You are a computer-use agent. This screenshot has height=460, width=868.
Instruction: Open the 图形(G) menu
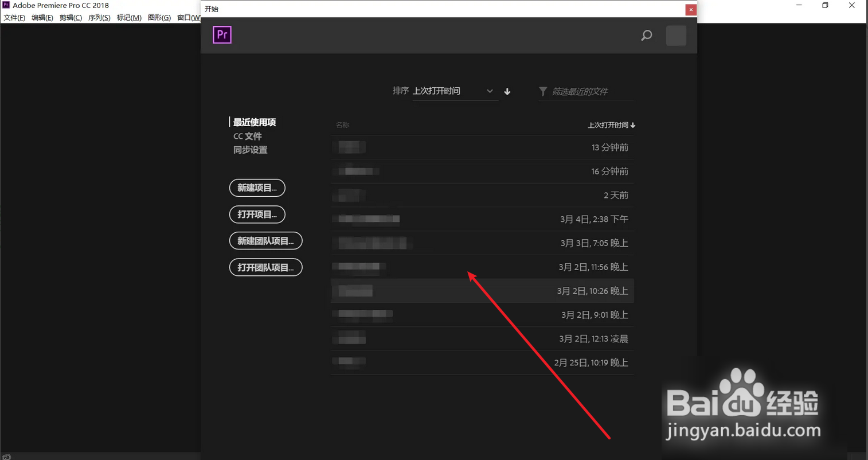coord(159,18)
